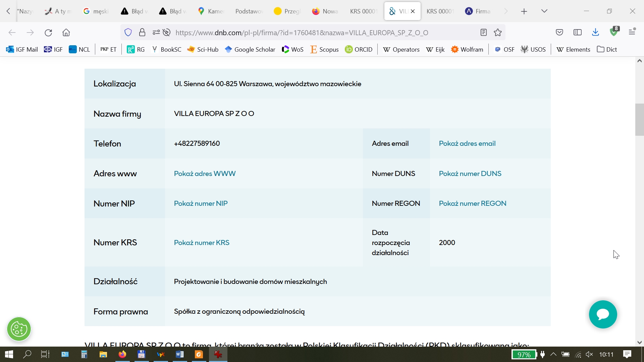Open the Dict bookmarks folder
644x362 pixels.
607,49
